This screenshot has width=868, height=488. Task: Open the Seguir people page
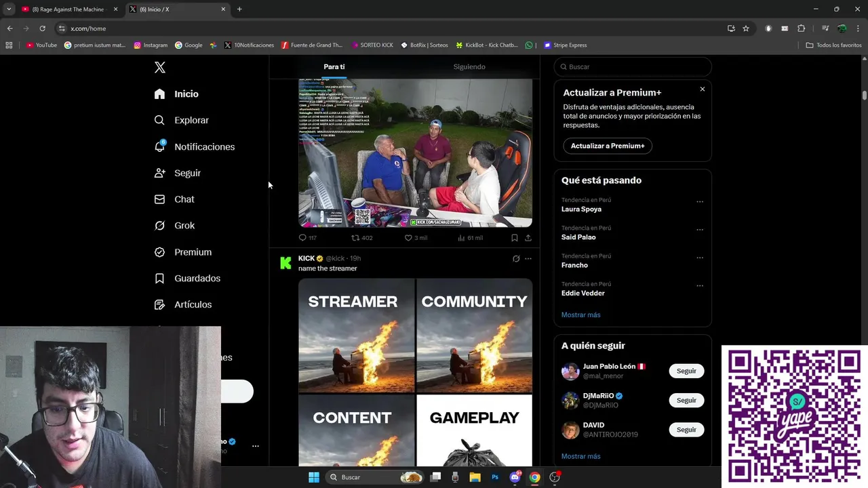(178, 173)
